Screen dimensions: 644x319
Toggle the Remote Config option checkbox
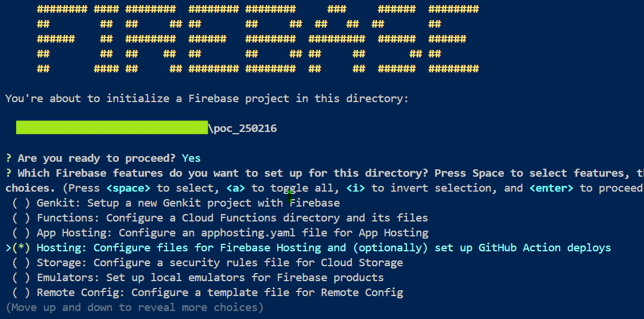coord(21,292)
